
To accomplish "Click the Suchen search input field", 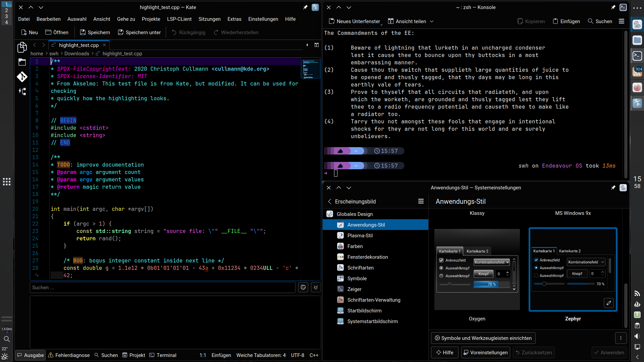I will (163, 288).
